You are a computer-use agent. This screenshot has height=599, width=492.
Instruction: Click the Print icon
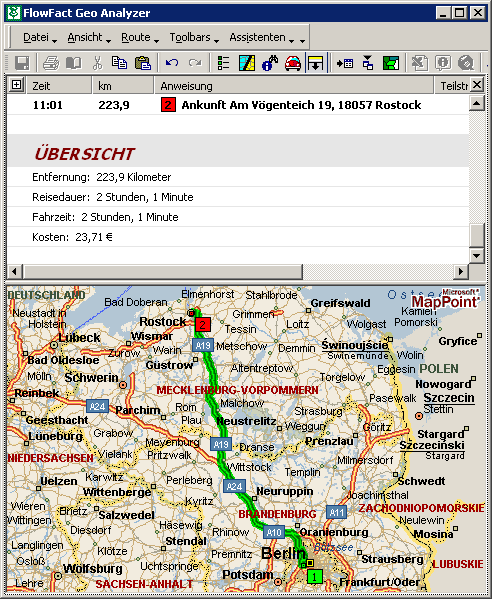pyautogui.click(x=51, y=63)
